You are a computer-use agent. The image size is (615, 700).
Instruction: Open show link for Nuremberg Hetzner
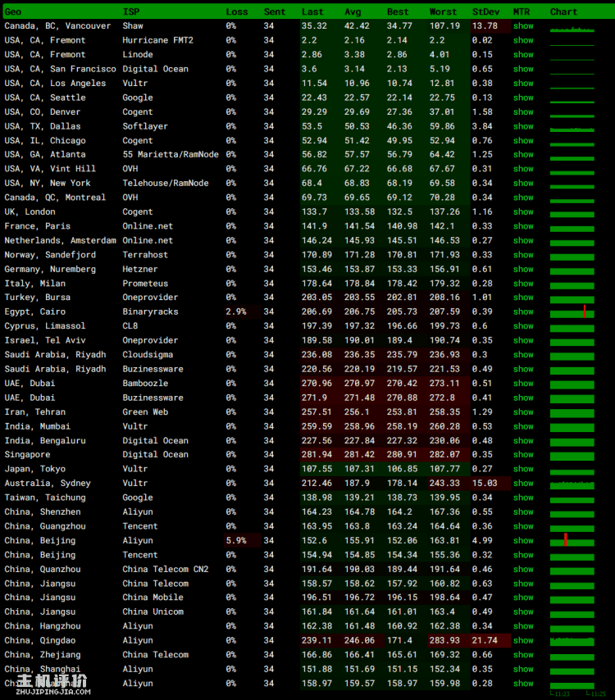pos(523,269)
